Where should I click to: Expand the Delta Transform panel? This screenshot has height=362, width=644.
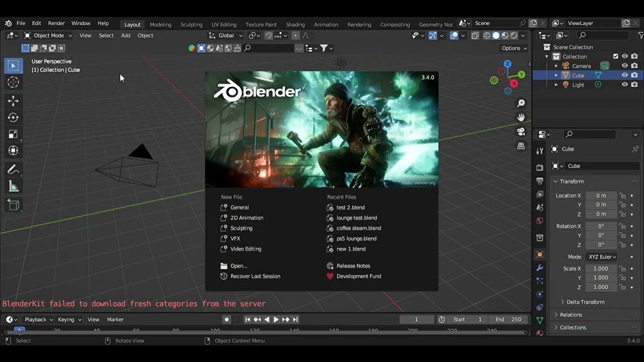point(585,302)
